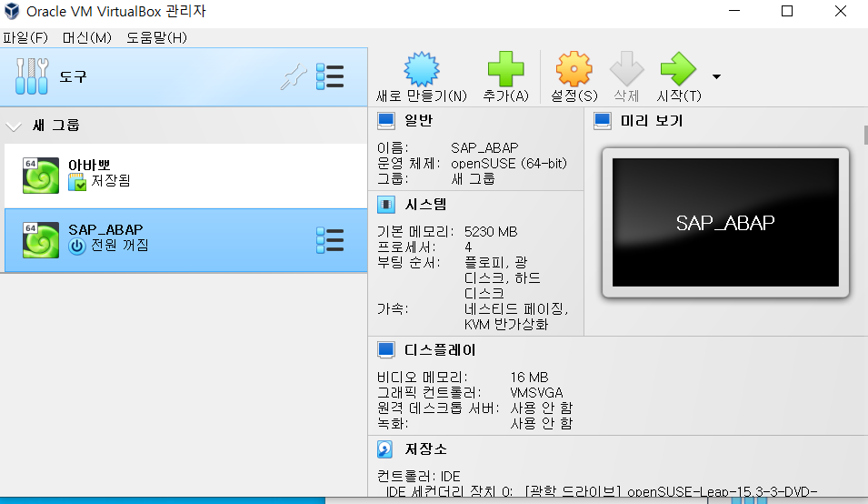Click the 프로세서 count value 4

point(468,247)
